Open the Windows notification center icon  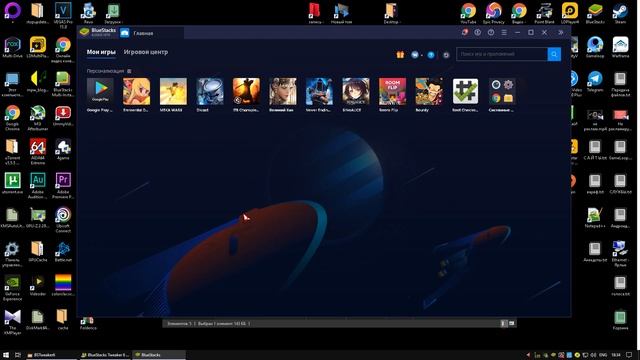coord(629,355)
